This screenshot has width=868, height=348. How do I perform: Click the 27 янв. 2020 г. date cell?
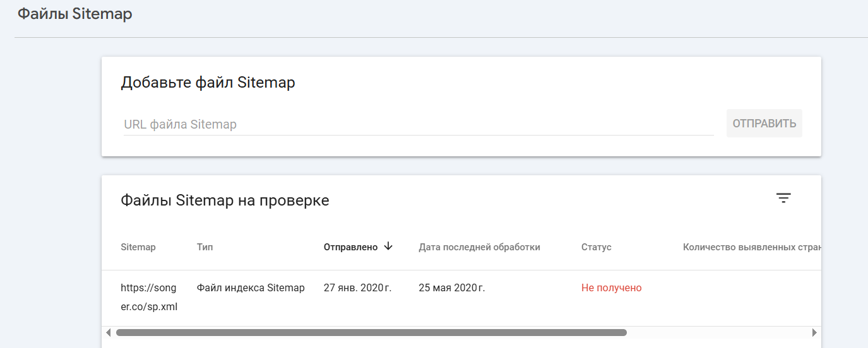357,288
